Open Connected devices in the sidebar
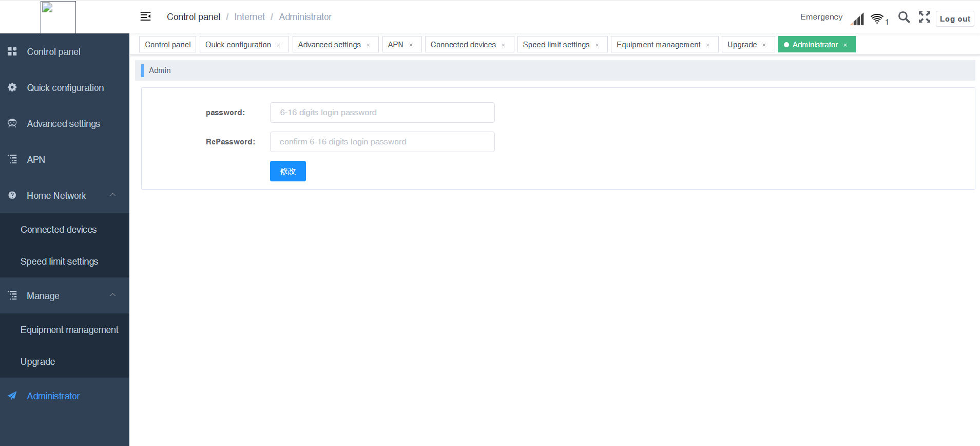Viewport: 980px width, 446px height. pyautogui.click(x=59, y=230)
